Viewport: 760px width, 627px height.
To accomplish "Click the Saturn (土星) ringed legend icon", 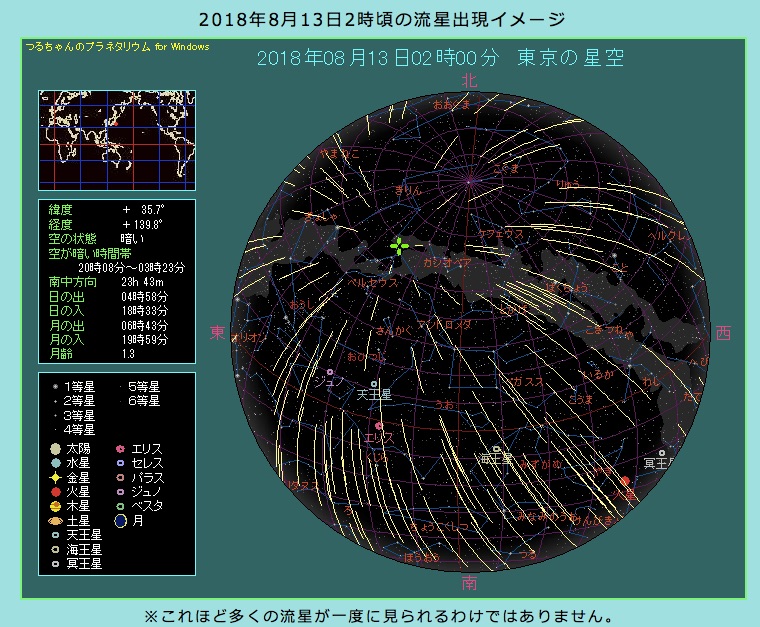I will click(x=56, y=521).
